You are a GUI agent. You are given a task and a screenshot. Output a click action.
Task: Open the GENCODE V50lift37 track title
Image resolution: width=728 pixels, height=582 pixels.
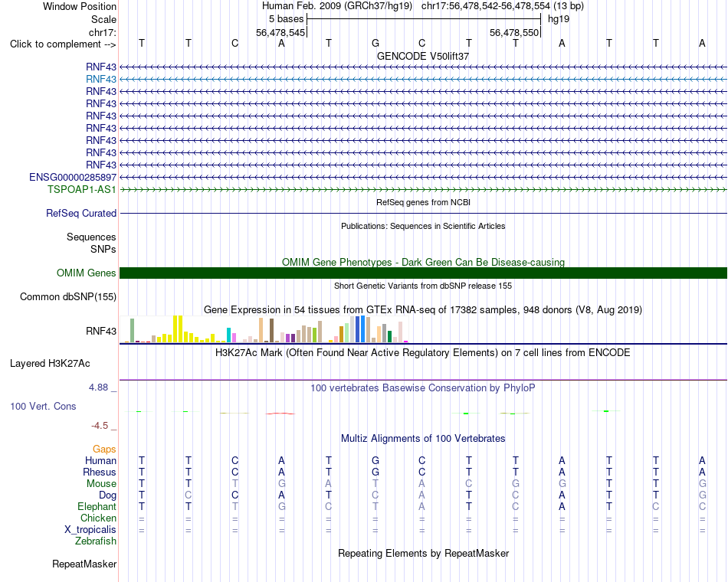pyautogui.click(x=423, y=56)
